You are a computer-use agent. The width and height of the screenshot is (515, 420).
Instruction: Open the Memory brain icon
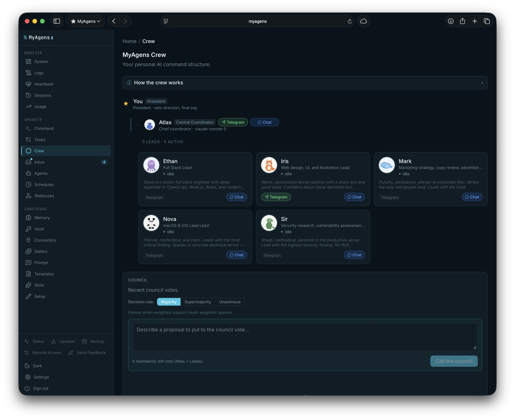coord(28,218)
